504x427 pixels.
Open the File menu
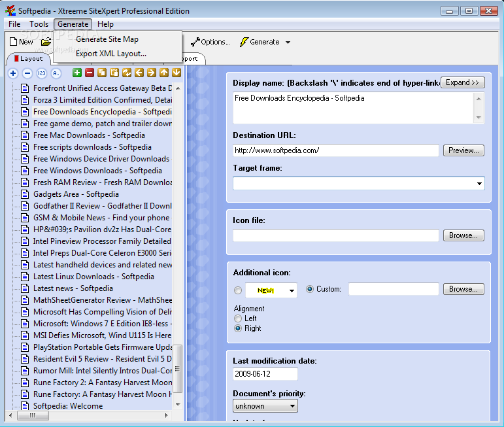(14, 24)
